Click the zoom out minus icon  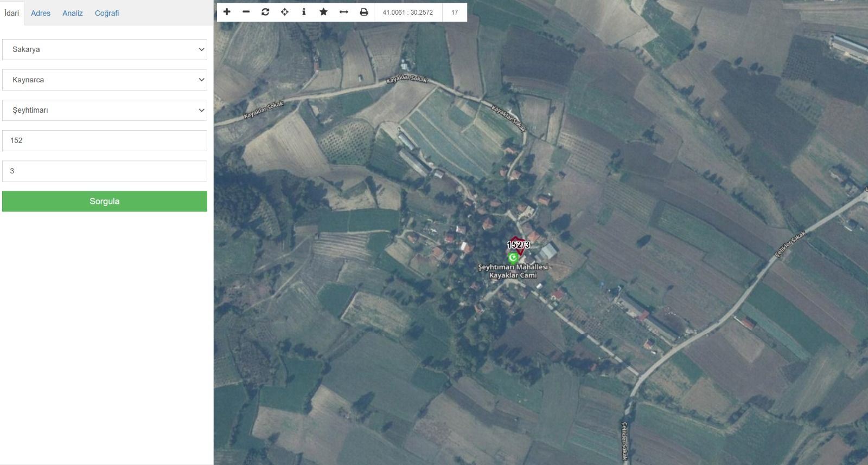pos(246,12)
